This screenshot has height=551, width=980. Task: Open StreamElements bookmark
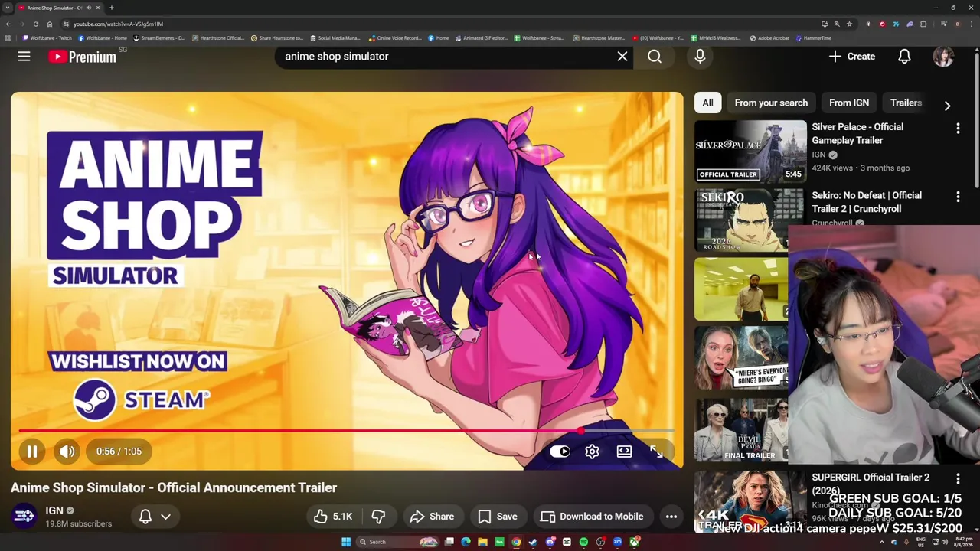(159, 38)
